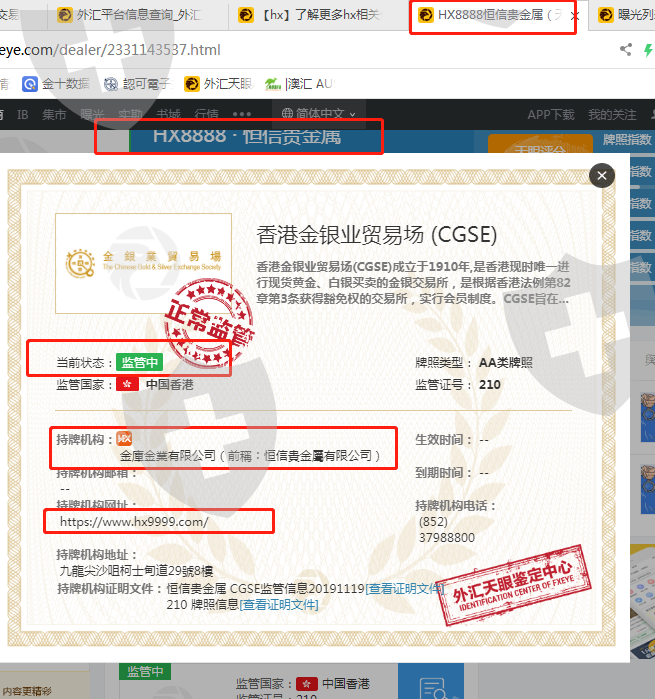655x699 pixels.
Task: Click the Hong Kong flag below the popup
Action: 306,683
